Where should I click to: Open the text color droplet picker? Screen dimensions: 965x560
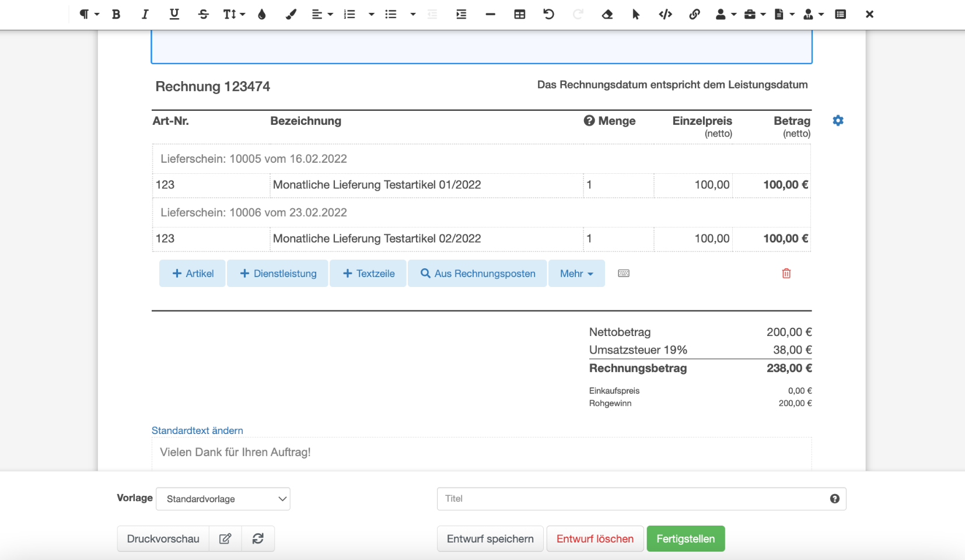point(262,14)
